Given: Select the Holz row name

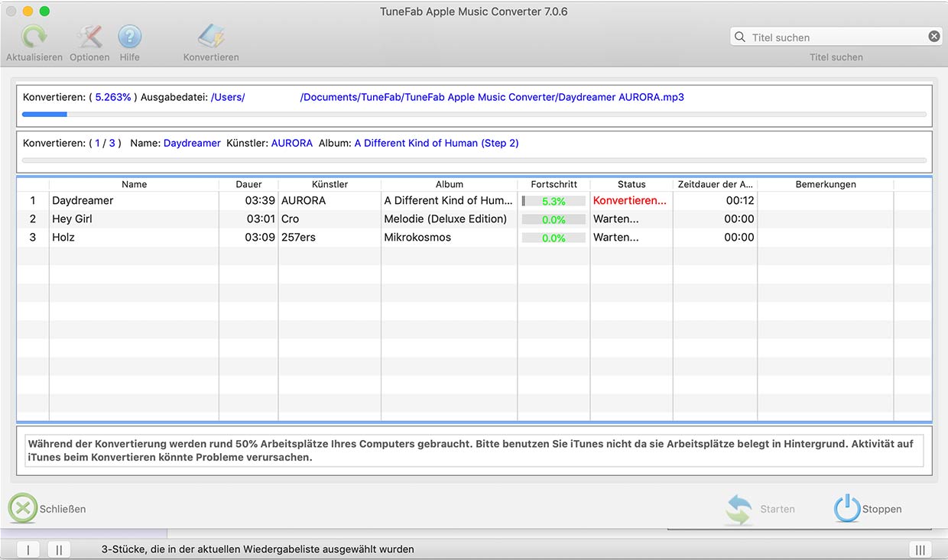Looking at the screenshot, I should point(63,237).
